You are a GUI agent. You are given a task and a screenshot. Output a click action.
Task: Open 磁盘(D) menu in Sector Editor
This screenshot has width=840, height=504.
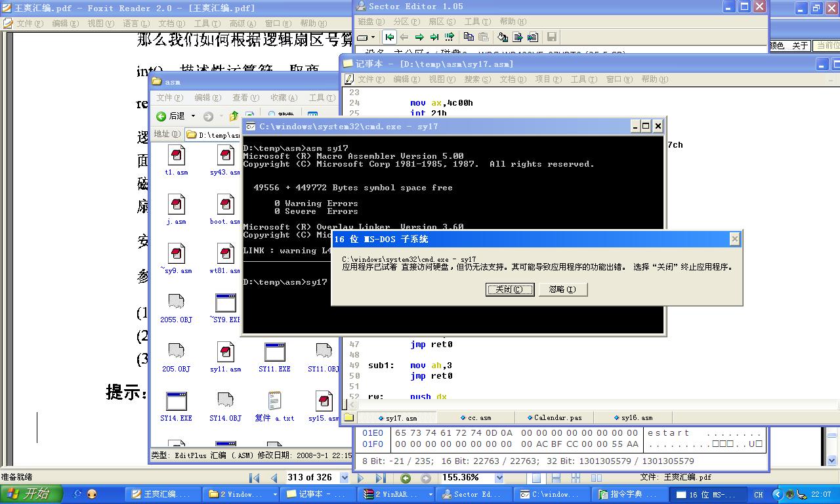[x=371, y=22]
